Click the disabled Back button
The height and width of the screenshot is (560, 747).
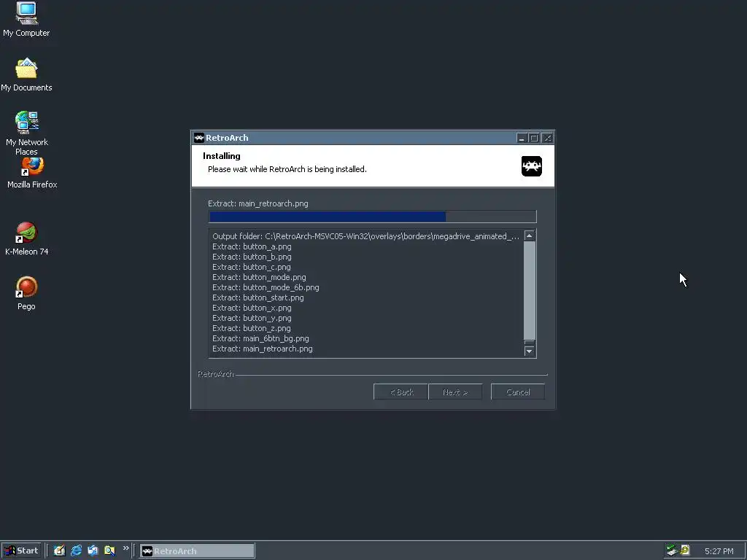click(400, 392)
